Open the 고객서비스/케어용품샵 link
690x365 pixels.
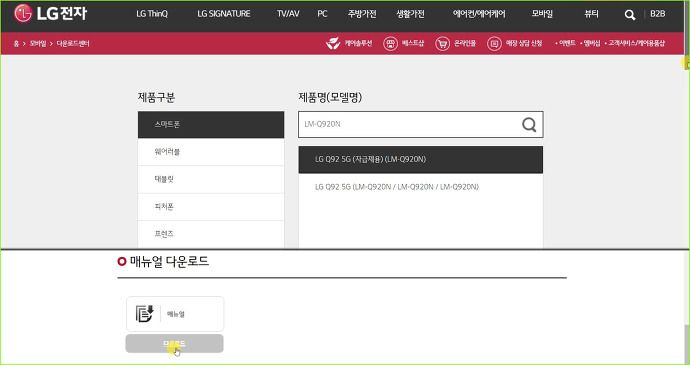point(636,43)
